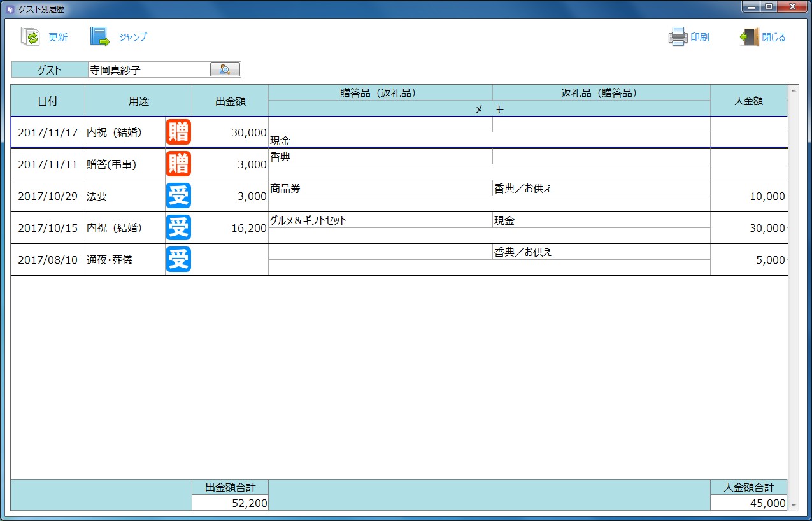The width and height of the screenshot is (812, 521).
Task: Click the blue 受 icon on 2017/10/29 row
Action: [178, 196]
